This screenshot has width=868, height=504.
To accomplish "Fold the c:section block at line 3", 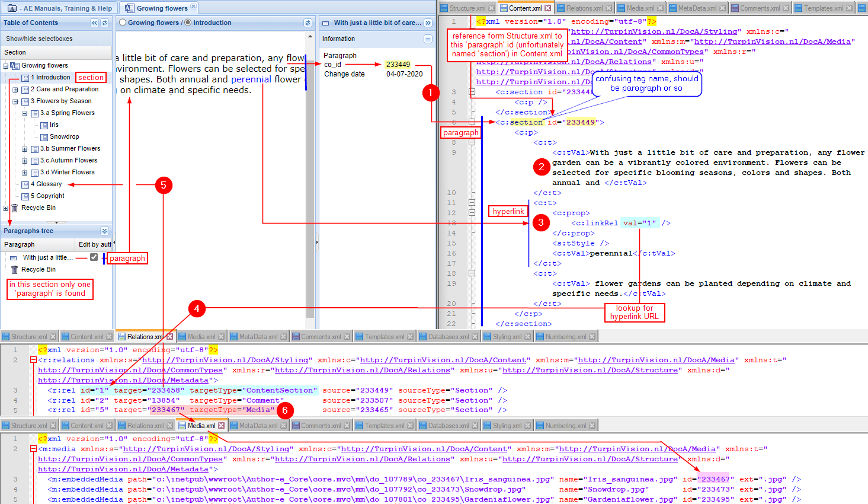I will point(472,92).
